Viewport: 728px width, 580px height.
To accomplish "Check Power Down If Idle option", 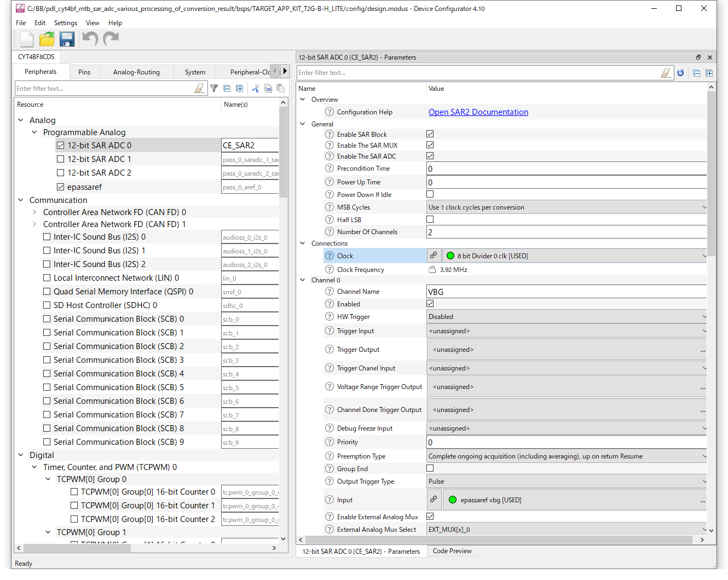I will 430,194.
